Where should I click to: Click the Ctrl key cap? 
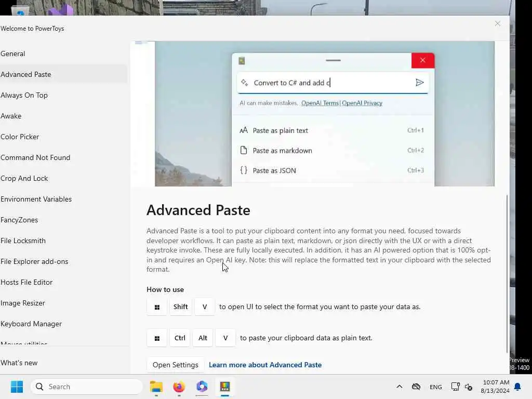click(x=180, y=338)
